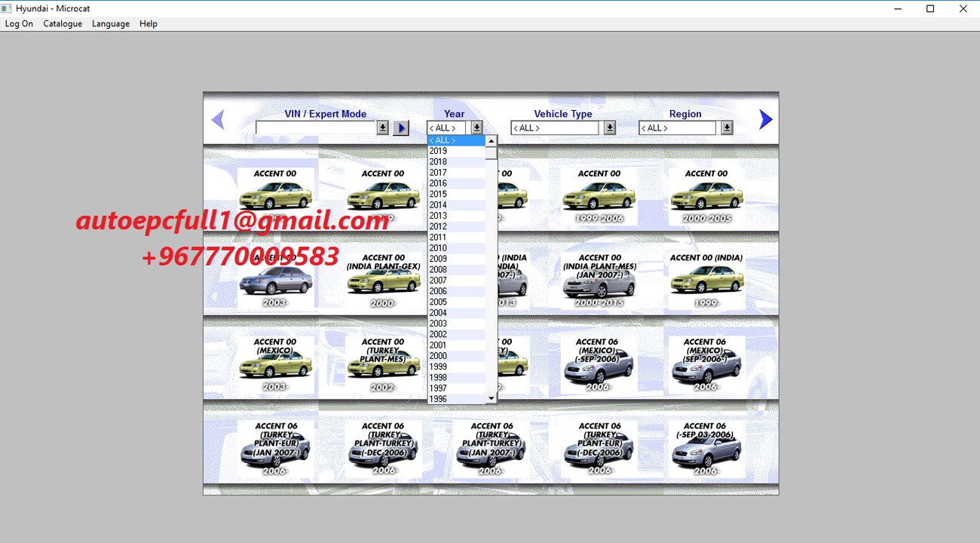Pick 2017 in the Year list
980x543 pixels.
click(x=456, y=173)
